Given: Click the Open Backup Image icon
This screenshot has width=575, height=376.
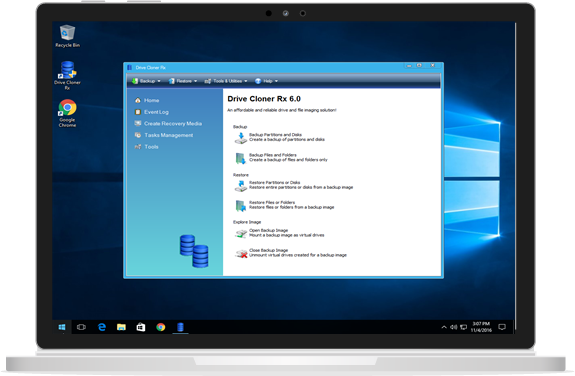Looking at the screenshot, I should pyautogui.click(x=241, y=234).
